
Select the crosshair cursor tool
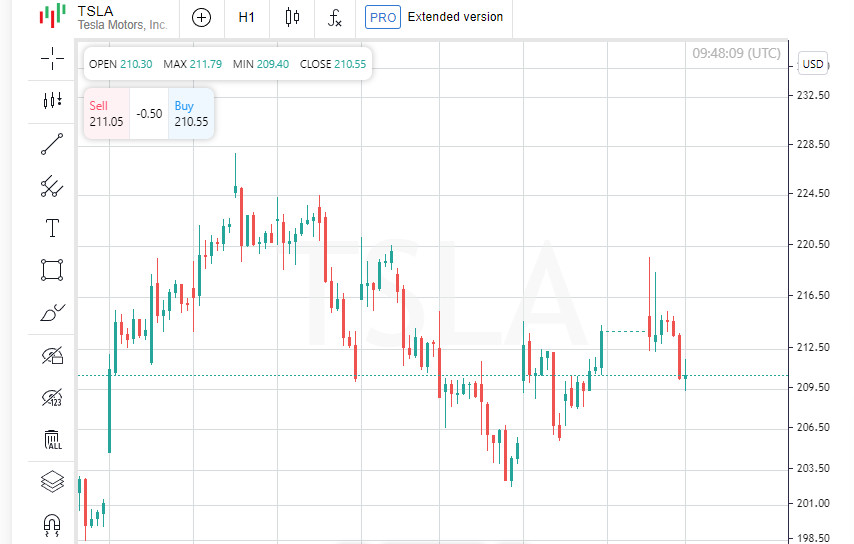[52, 58]
